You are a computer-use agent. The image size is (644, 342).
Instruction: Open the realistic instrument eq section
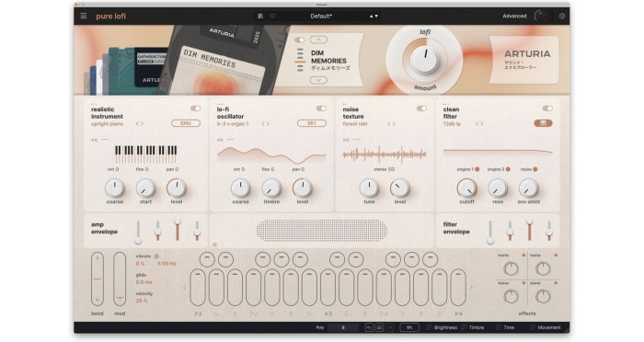tap(99, 140)
